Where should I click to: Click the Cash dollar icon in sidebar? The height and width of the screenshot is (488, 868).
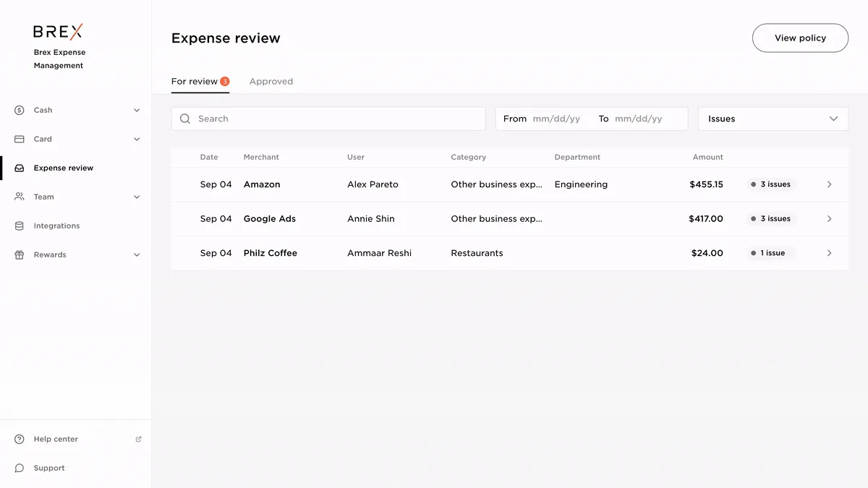point(20,110)
